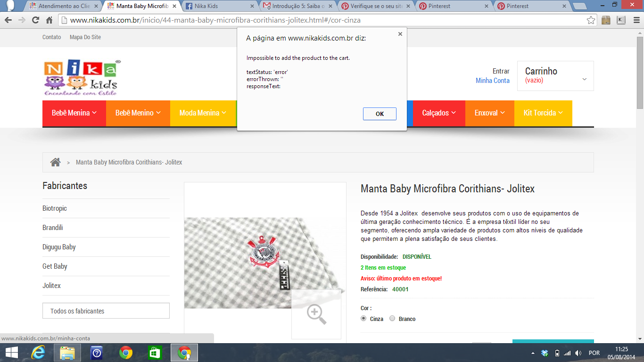
Task: Click the cardboard box extension icon
Action: (x=606, y=20)
